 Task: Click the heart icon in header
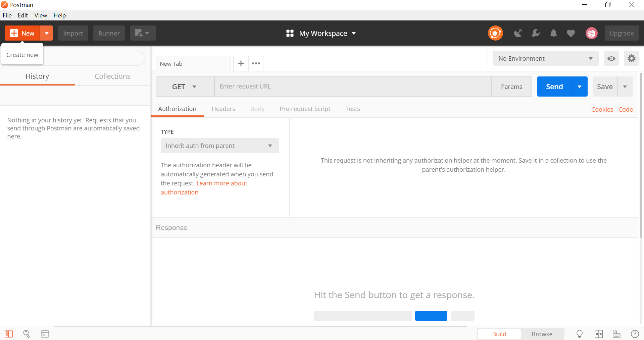571,33
